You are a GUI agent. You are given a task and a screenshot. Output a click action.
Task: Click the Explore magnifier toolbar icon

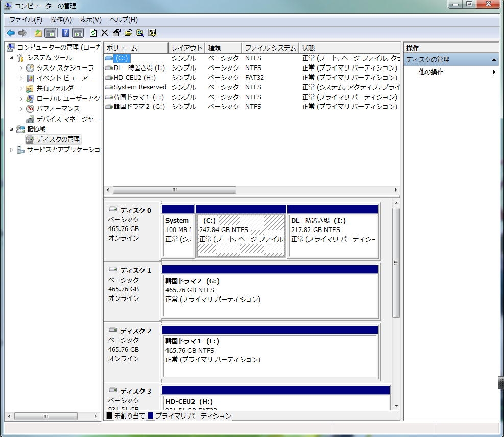[x=140, y=33]
